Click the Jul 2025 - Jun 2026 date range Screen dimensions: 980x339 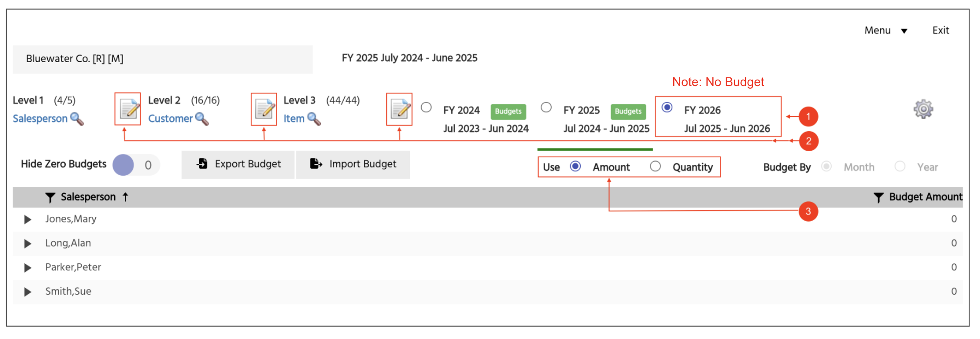click(x=727, y=129)
